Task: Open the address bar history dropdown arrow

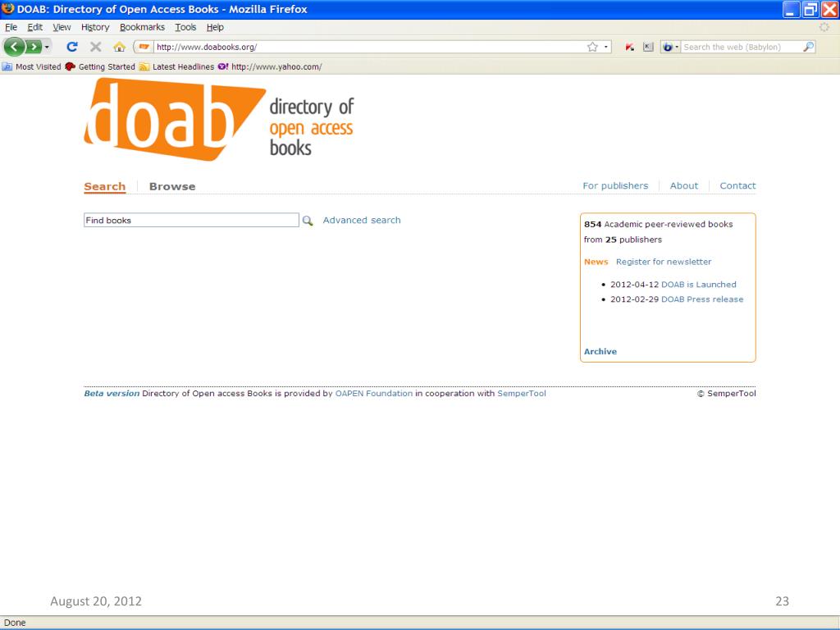Action: [606, 47]
